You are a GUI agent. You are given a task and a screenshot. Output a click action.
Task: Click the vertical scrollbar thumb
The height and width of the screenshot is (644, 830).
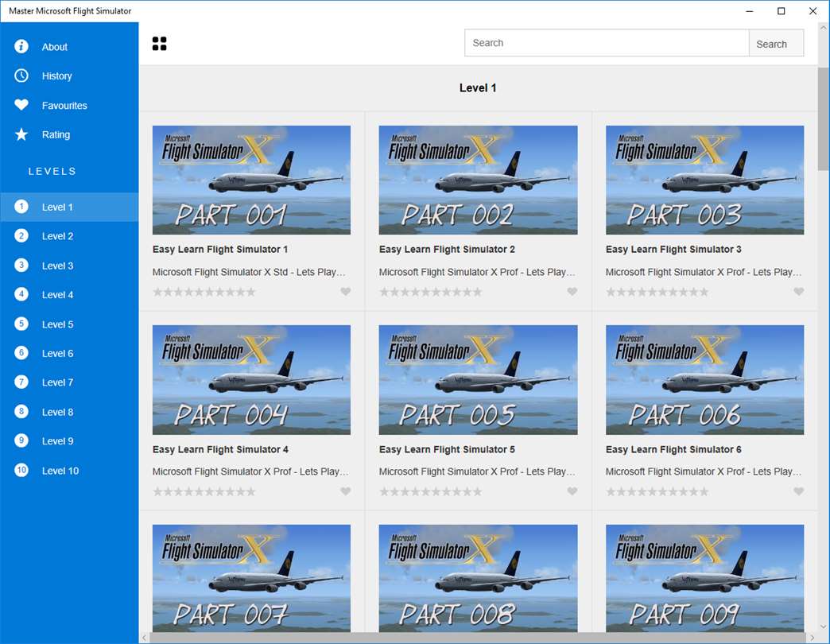tap(823, 119)
